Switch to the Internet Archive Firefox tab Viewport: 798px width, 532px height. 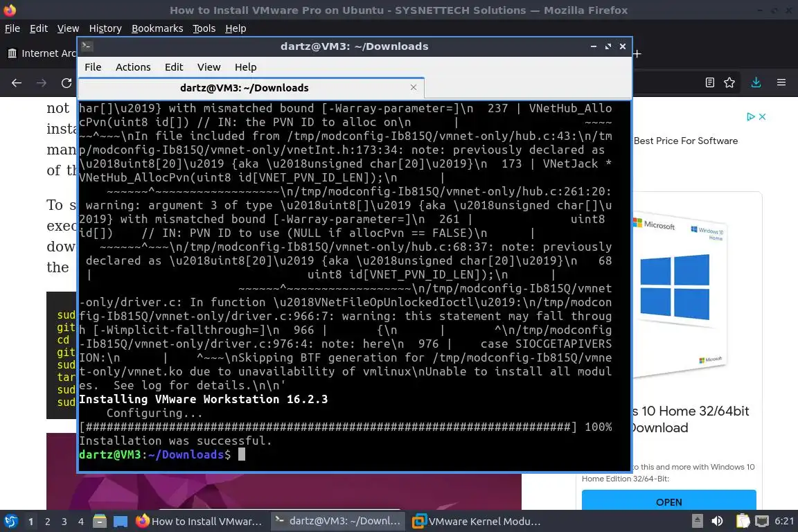pyautogui.click(x=41, y=53)
